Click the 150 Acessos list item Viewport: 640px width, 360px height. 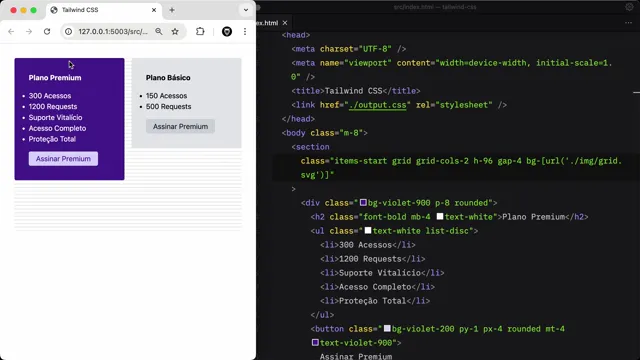167,96
